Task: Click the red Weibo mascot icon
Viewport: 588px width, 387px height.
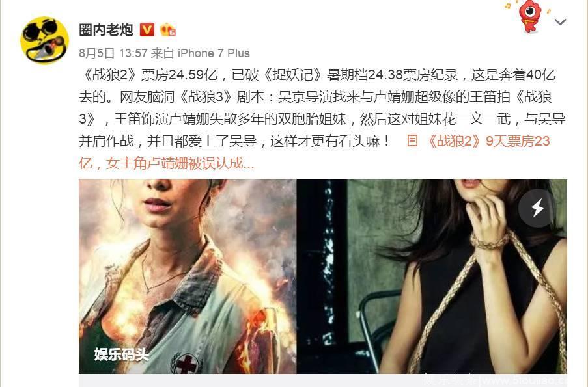Action: pyautogui.click(x=530, y=17)
